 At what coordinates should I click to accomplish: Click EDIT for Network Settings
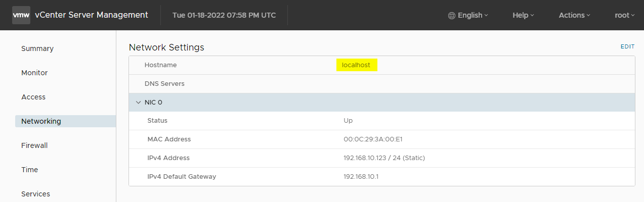[x=627, y=46]
